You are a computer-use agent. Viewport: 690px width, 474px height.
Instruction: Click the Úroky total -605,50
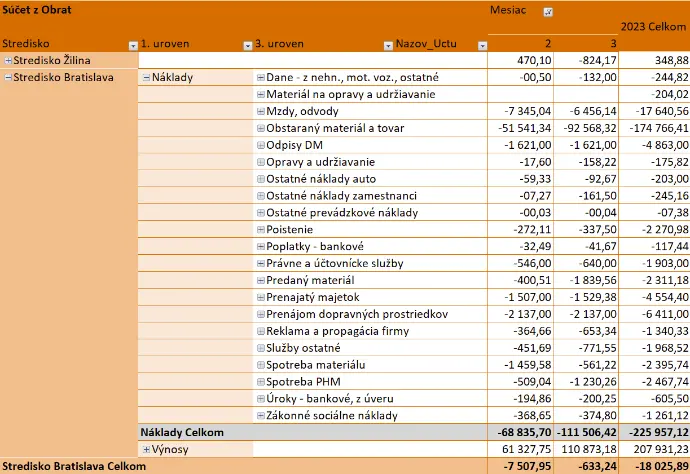[669, 398]
